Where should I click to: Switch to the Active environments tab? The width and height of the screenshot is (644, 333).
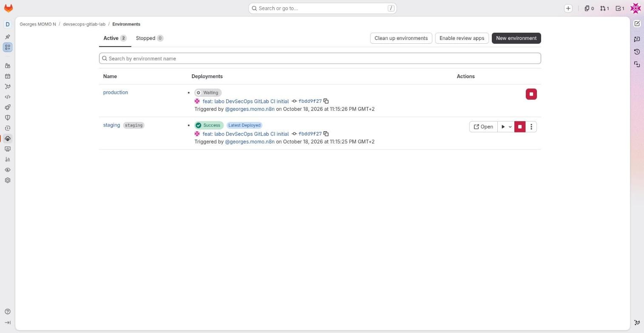point(115,38)
